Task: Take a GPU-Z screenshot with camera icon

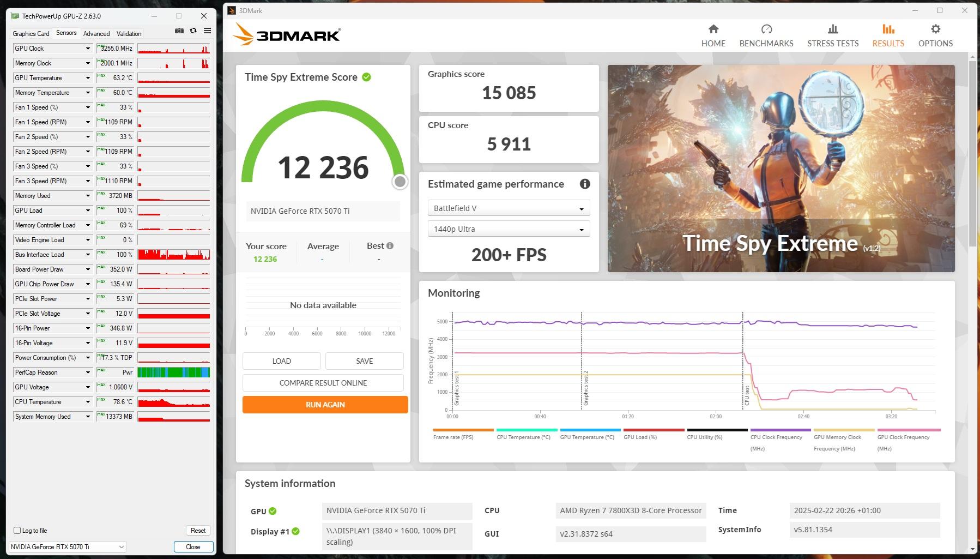Action: (179, 31)
